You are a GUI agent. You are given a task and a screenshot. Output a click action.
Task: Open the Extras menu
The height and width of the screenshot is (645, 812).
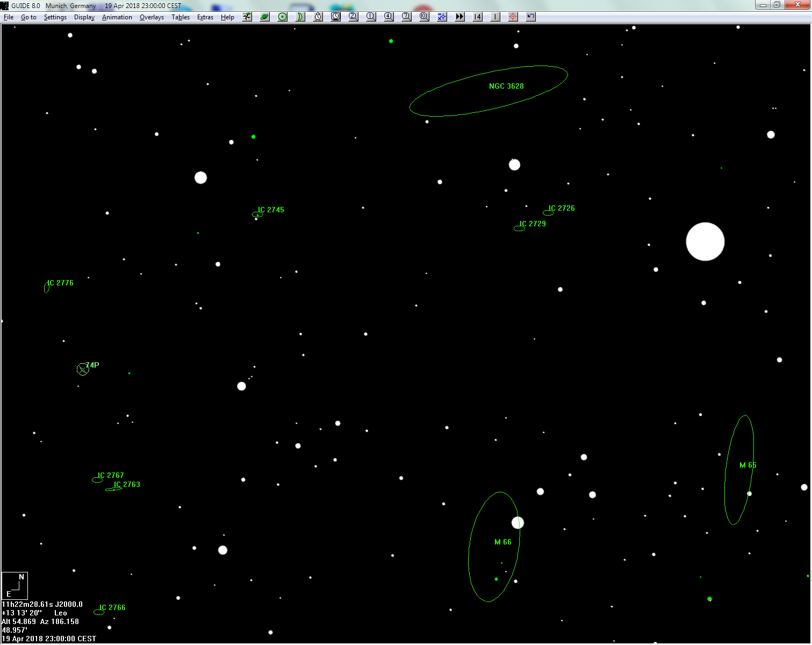[205, 17]
